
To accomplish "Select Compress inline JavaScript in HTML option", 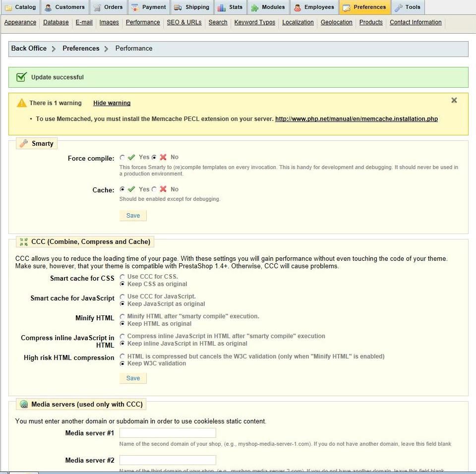I will coord(122,336).
